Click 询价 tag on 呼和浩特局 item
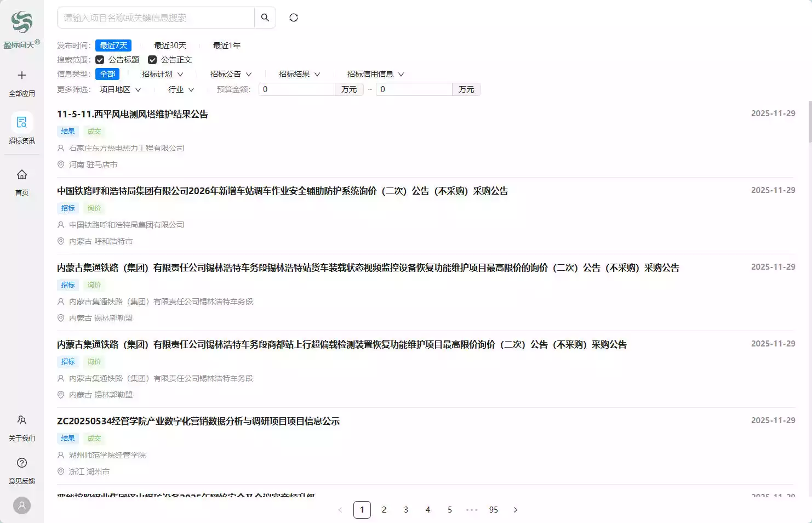 (x=94, y=208)
